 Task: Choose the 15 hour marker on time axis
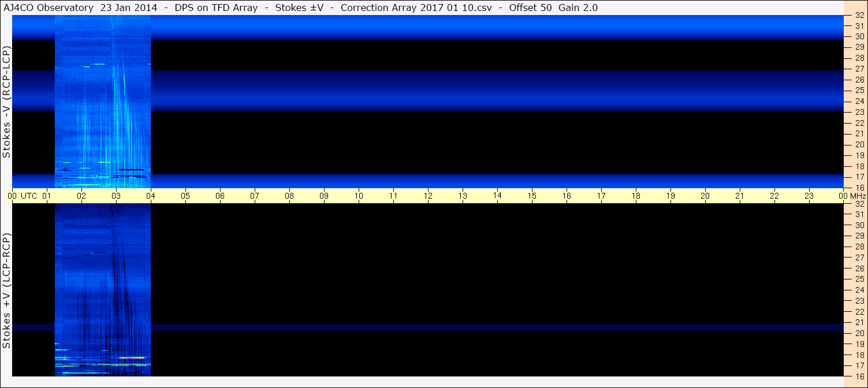click(x=532, y=196)
